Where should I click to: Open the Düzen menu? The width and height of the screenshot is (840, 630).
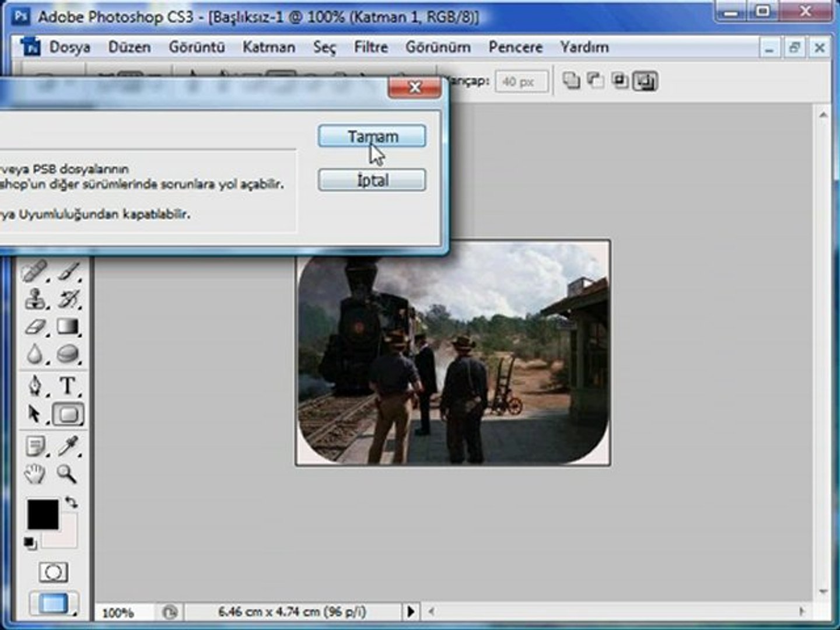coord(129,47)
